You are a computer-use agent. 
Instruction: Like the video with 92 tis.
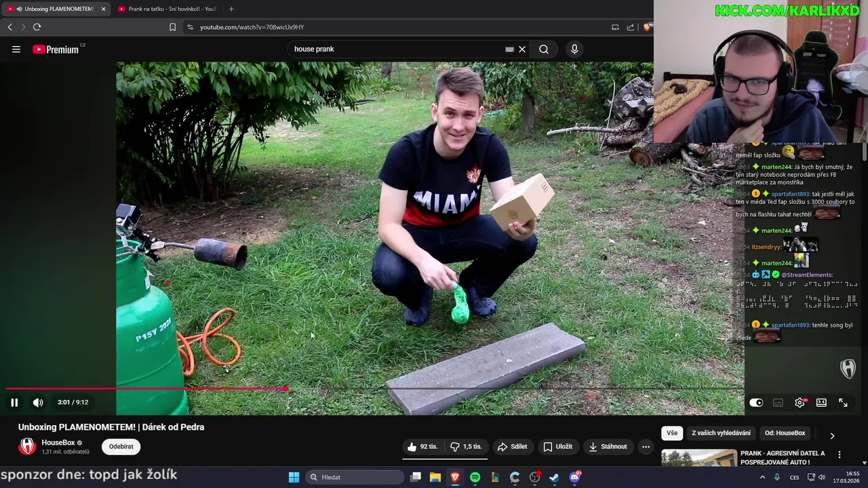(424, 447)
